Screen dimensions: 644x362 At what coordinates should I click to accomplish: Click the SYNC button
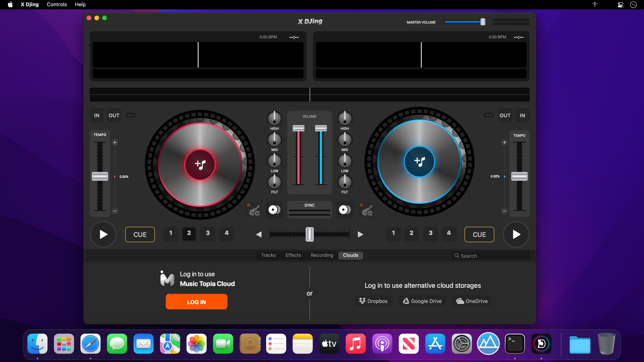[310, 210]
